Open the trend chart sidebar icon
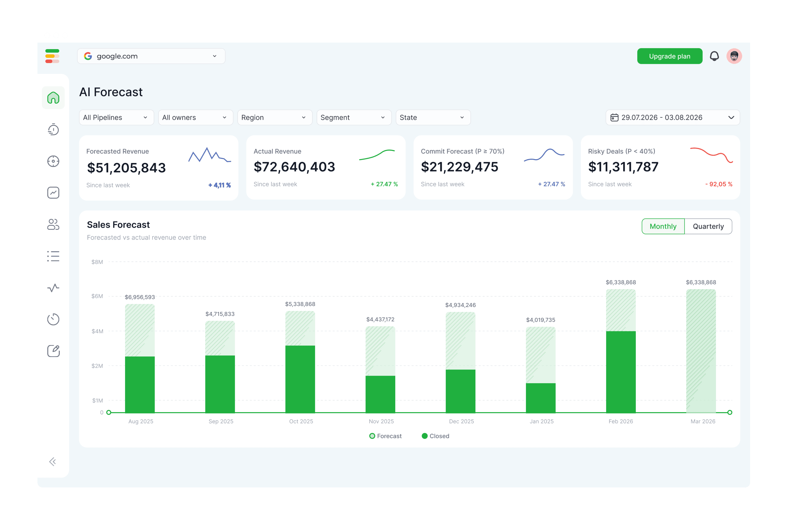The height and width of the screenshot is (532, 788). coord(53,193)
